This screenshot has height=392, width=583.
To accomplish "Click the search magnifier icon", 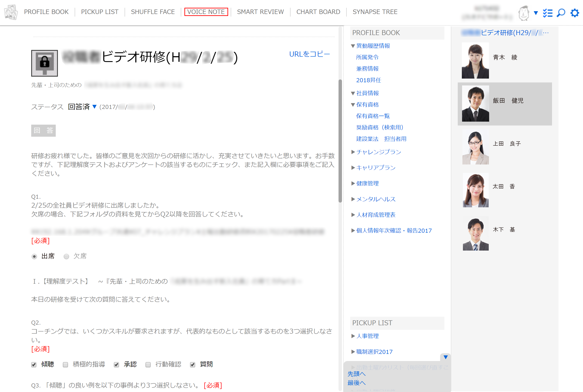I will point(561,13).
